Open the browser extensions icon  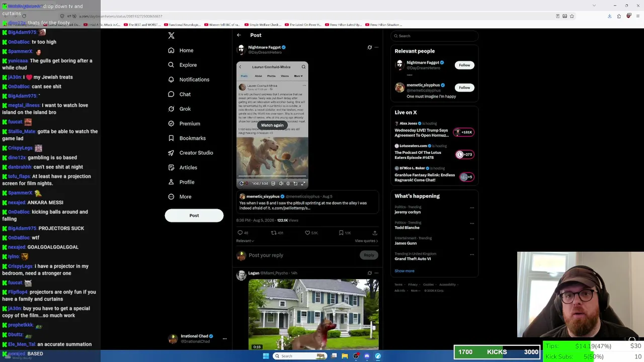point(619,16)
